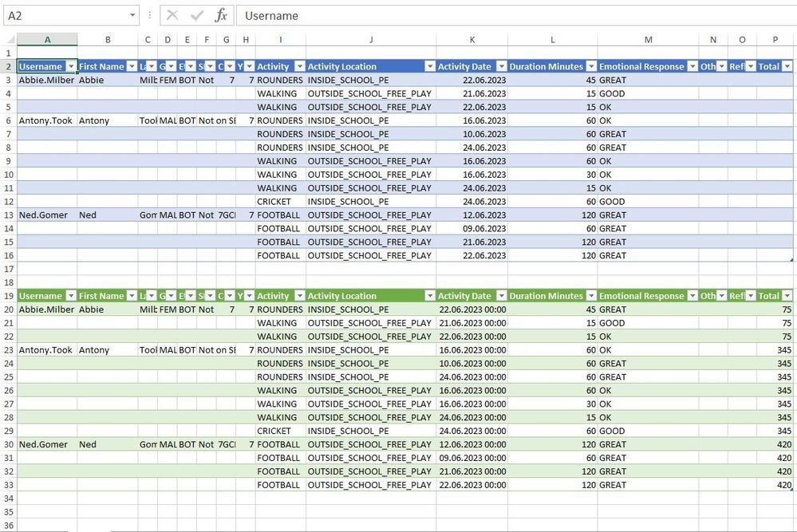Select column M header
This screenshot has width=797, height=532.
pos(648,40)
